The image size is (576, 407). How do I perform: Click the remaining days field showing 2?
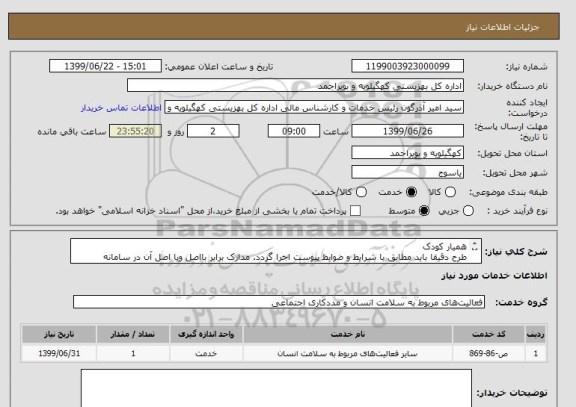(x=213, y=131)
